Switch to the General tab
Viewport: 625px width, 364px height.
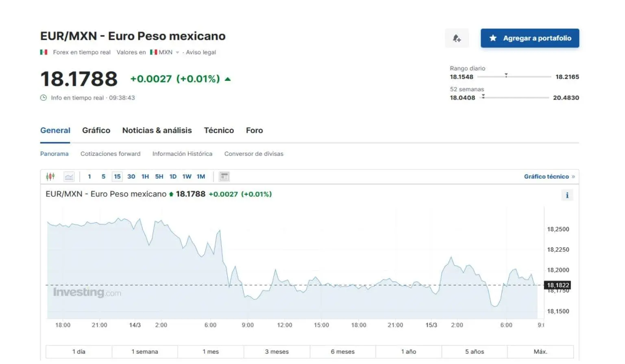(x=55, y=130)
